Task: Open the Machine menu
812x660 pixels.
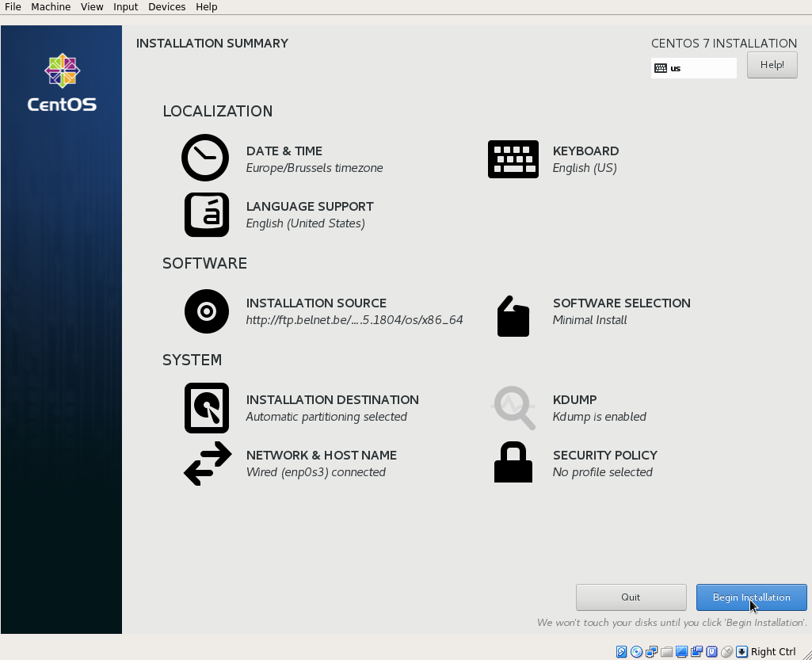Action: point(50,6)
